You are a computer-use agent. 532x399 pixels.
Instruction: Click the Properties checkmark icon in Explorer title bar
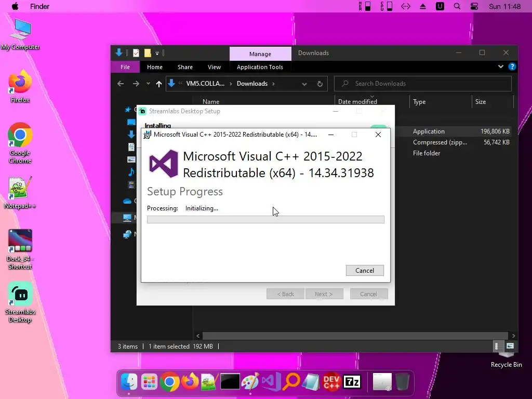pyautogui.click(x=136, y=53)
